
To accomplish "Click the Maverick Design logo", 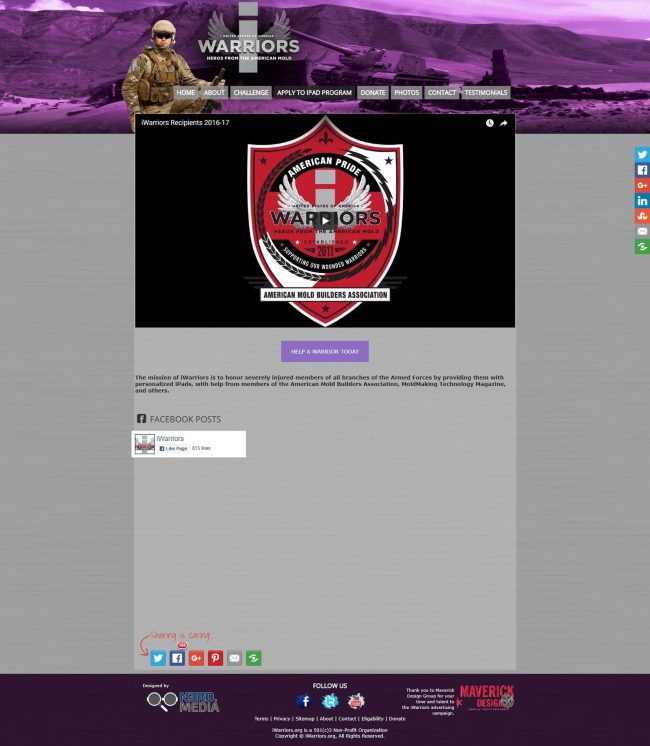I will [486, 698].
